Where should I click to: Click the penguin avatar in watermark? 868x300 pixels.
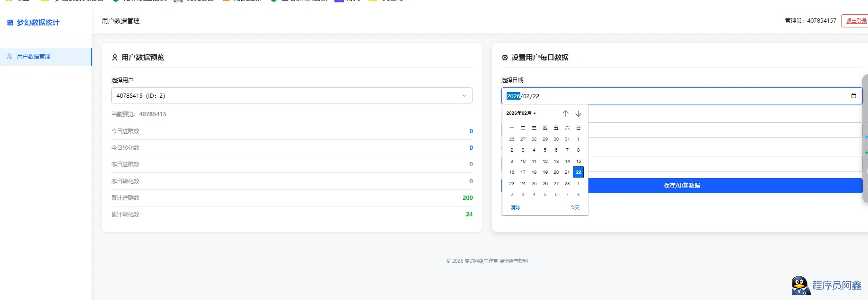[x=800, y=285]
